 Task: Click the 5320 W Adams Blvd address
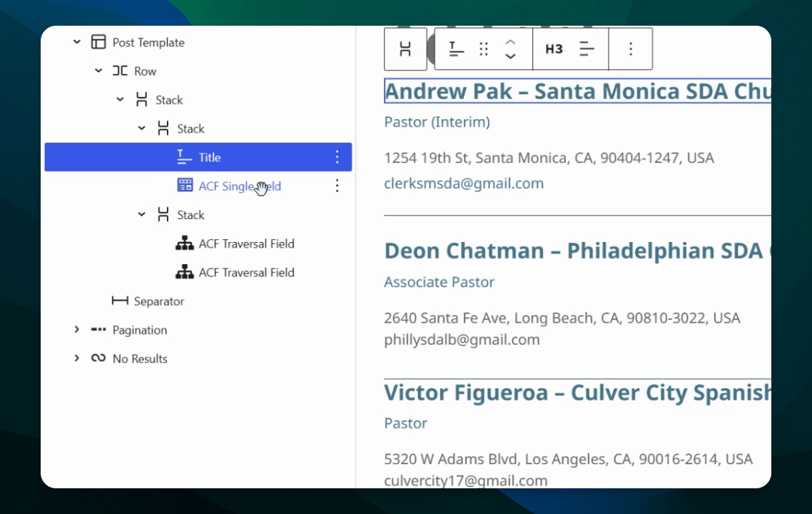point(568,458)
